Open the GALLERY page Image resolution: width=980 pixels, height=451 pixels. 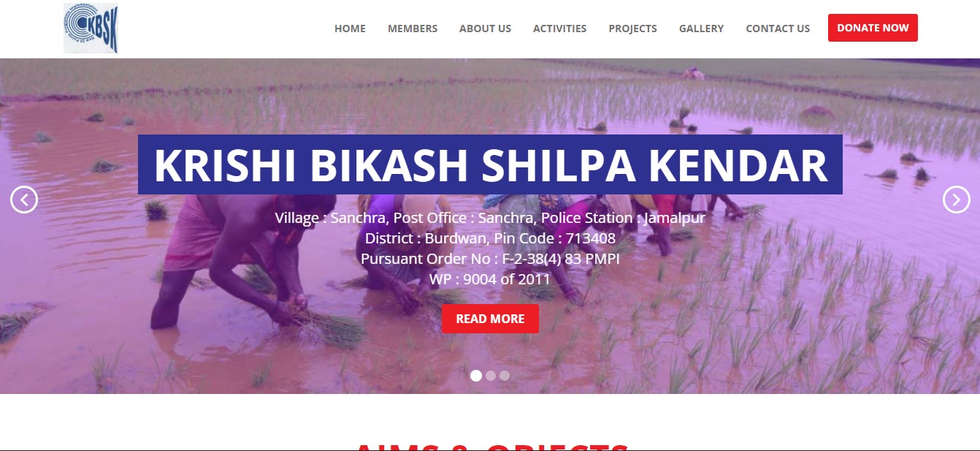point(701,29)
